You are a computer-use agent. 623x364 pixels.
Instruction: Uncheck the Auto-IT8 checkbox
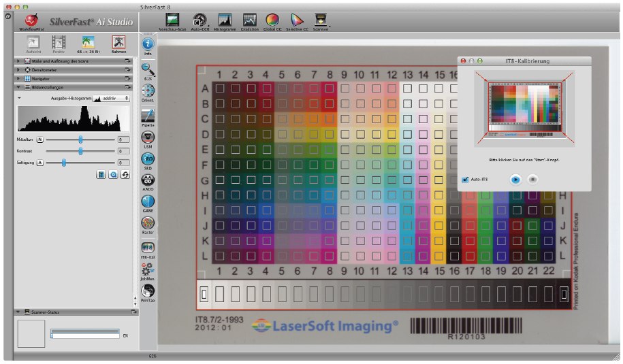point(465,180)
